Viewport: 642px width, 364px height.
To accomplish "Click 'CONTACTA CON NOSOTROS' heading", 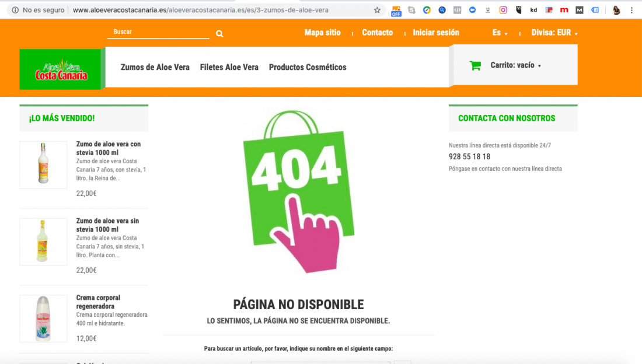I will tap(507, 118).
